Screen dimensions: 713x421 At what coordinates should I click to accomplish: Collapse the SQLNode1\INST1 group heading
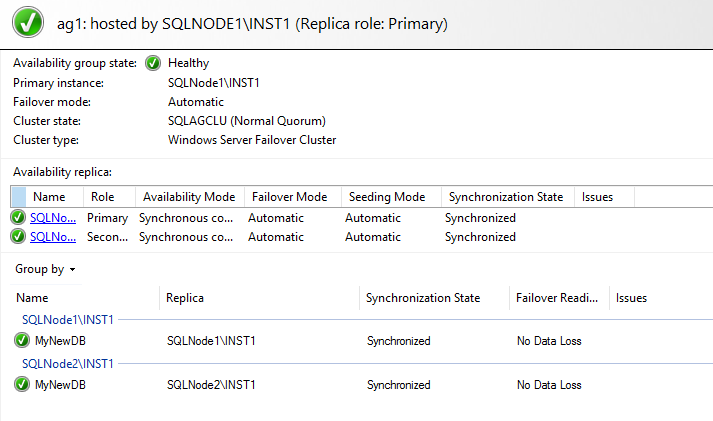pyautogui.click(x=68, y=320)
